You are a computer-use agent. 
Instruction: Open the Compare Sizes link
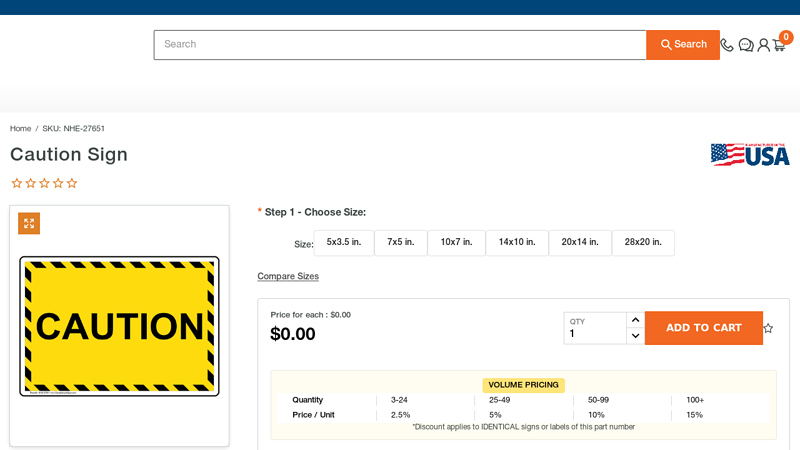[x=288, y=276]
